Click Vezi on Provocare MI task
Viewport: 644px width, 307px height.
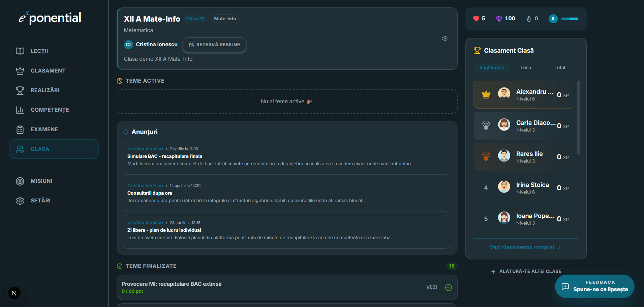[x=432, y=287]
